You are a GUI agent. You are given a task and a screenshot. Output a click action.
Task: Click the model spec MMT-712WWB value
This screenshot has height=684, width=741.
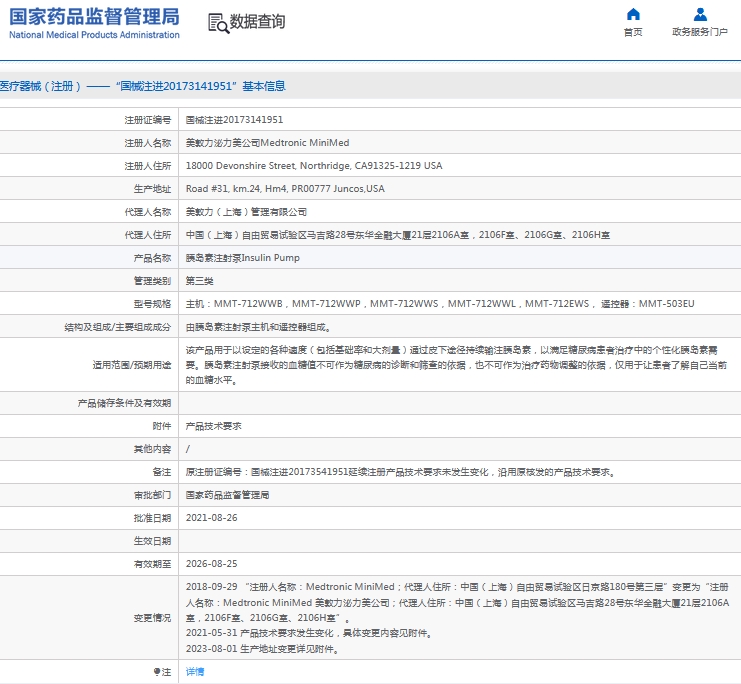click(440, 304)
